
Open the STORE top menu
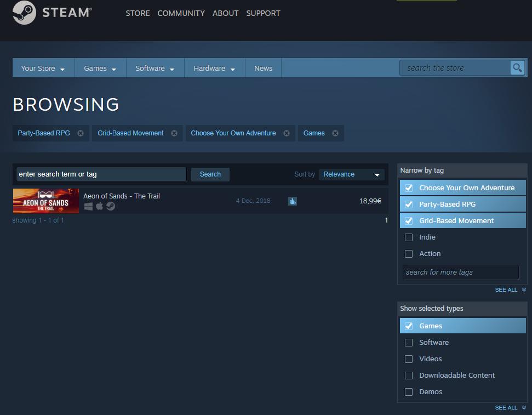[138, 13]
